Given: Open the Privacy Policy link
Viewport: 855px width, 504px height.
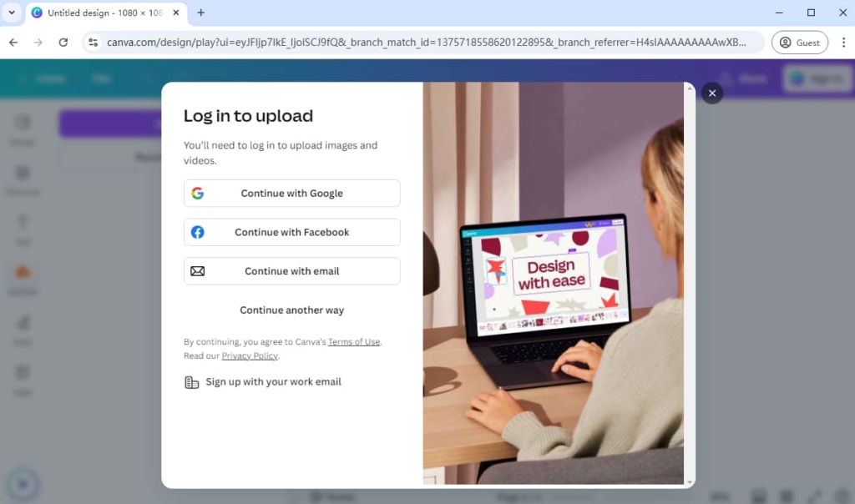Looking at the screenshot, I should point(249,356).
